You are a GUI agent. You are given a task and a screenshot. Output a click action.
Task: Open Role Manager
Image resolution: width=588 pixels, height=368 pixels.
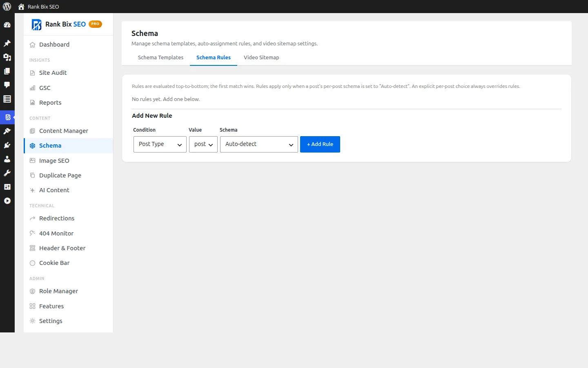tap(69, 291)
